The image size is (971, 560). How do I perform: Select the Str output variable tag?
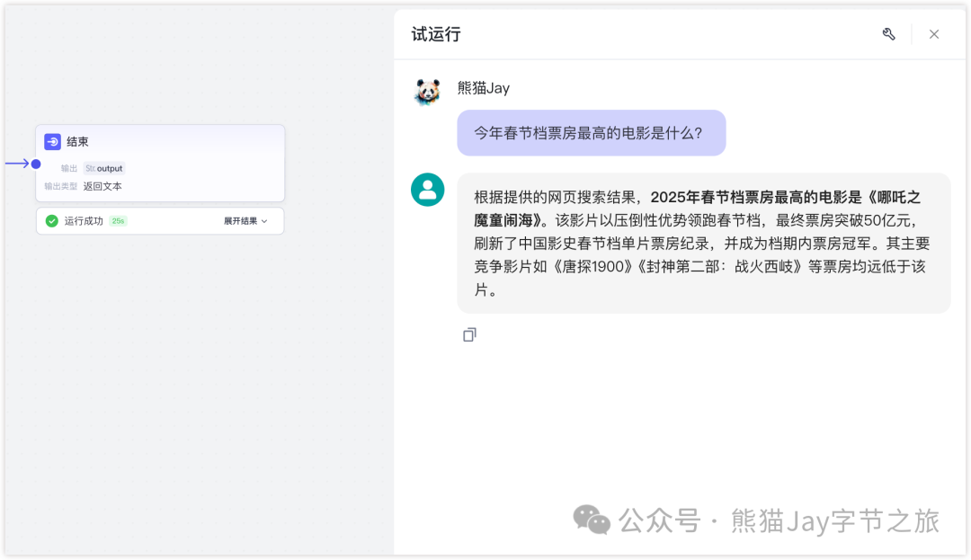point(104,168)
